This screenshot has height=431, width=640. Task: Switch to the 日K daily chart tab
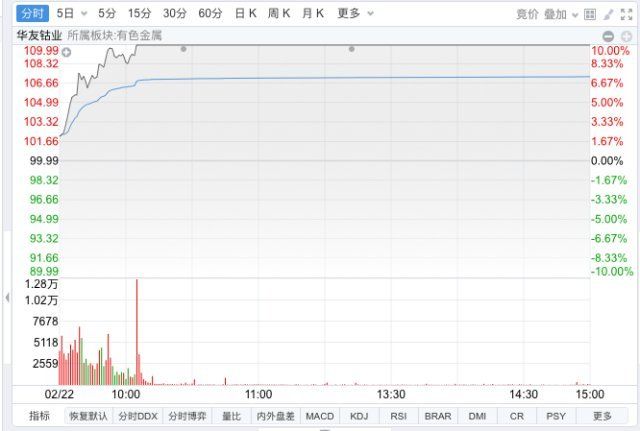pyautogui.click(x=245, y=14)
